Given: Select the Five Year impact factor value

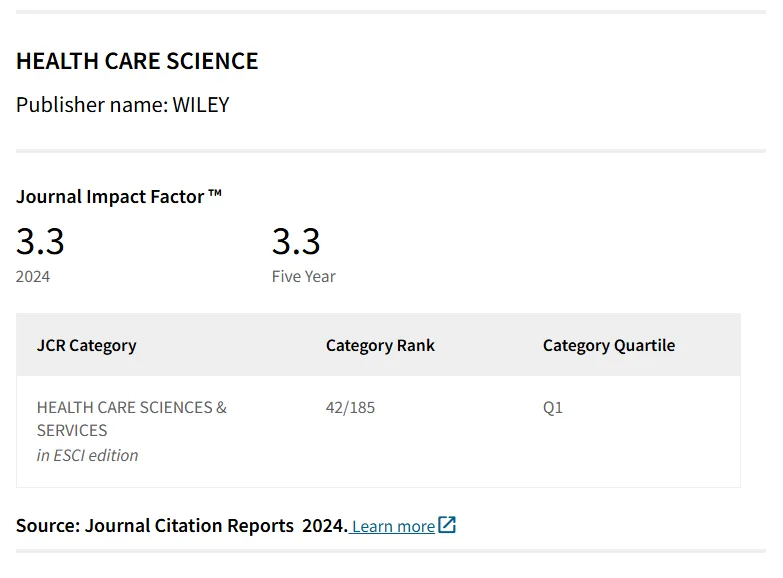Looking at the screenshot, I should (296, 241).
